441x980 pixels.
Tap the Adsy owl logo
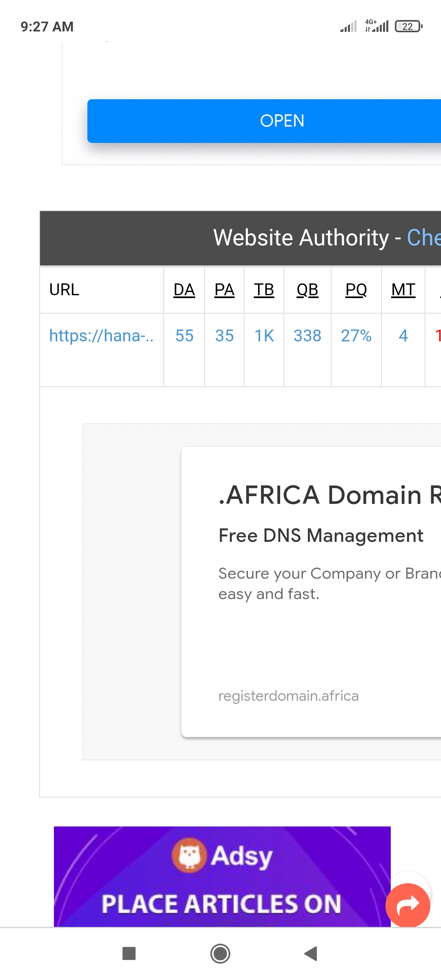pyautogui.click(x=189, y=855)
